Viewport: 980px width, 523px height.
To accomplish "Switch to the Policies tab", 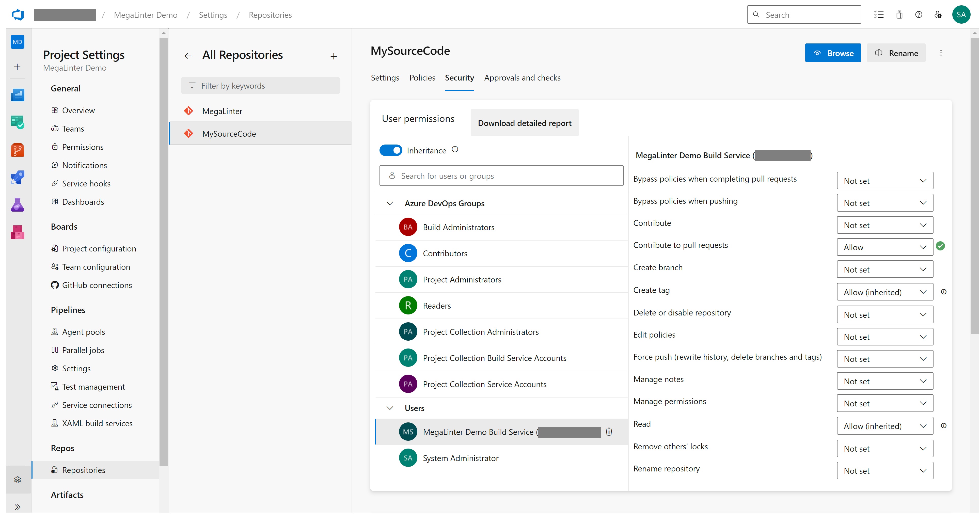I will (x=422, y=77).
